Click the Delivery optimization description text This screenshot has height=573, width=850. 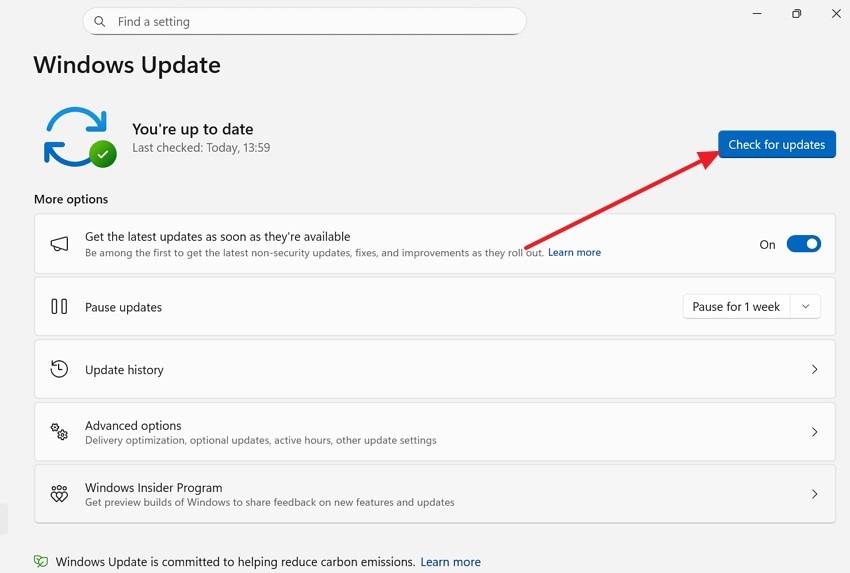[261, 440]
